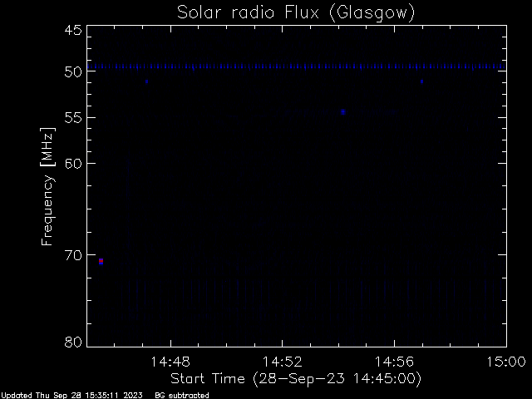The height and width of the screenshot is (399, 532).
Task: Click the blue spot near 54 MHz
Action: [343, 112]
